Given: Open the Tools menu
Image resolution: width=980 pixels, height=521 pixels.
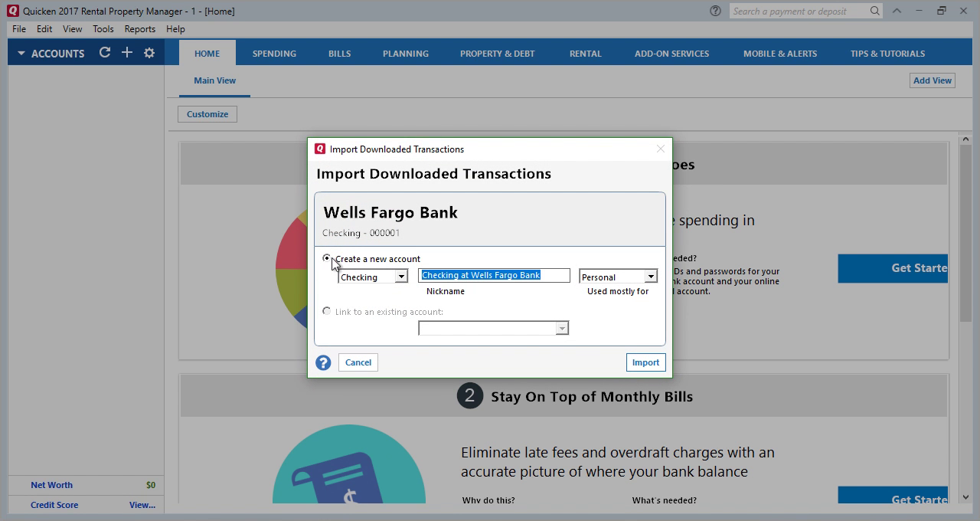Looking at the screenshot, I should click(x=103, y=28).
